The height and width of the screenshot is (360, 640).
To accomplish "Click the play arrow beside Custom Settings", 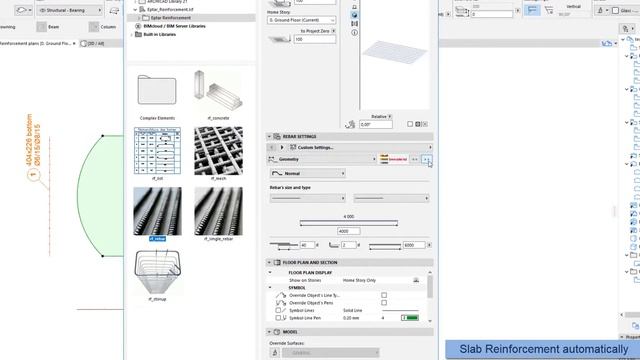I will (x=282, y=147).
